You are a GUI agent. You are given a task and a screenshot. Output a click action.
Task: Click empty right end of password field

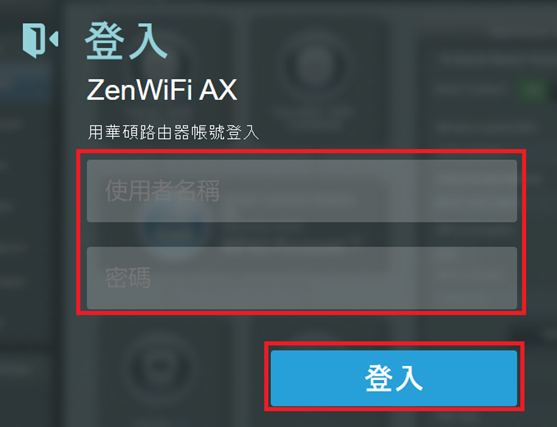tap(462, 278)
